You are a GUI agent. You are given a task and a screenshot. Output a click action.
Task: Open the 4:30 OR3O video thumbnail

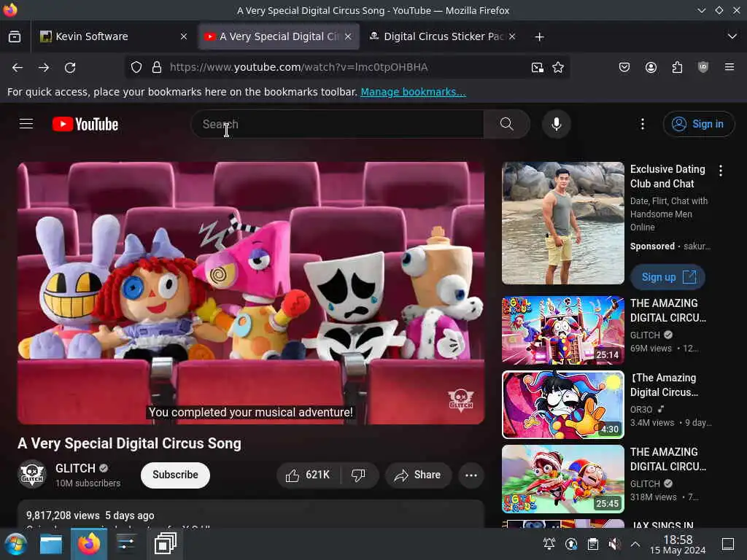point(562,404)
